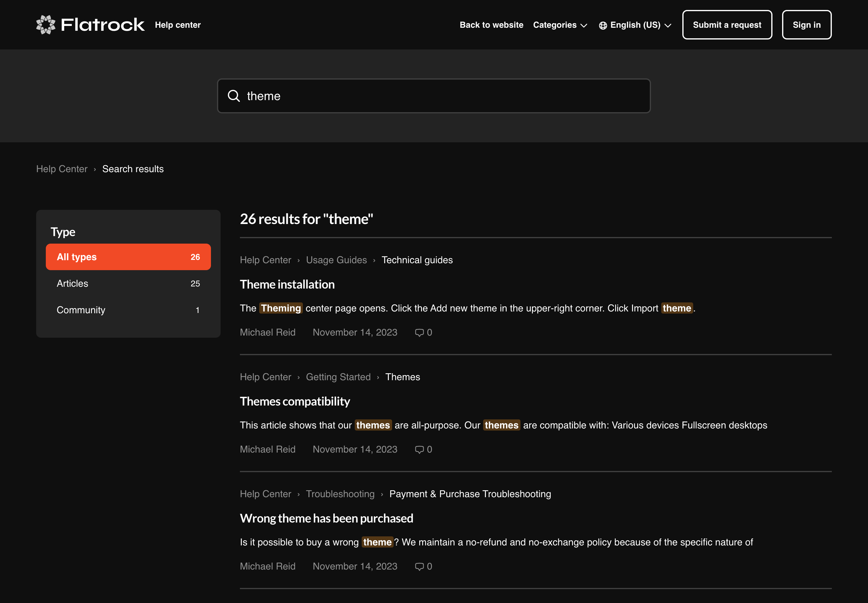Click Michael Reid under Theme installation
Screen dimensions: 868x603
(267, 333)
